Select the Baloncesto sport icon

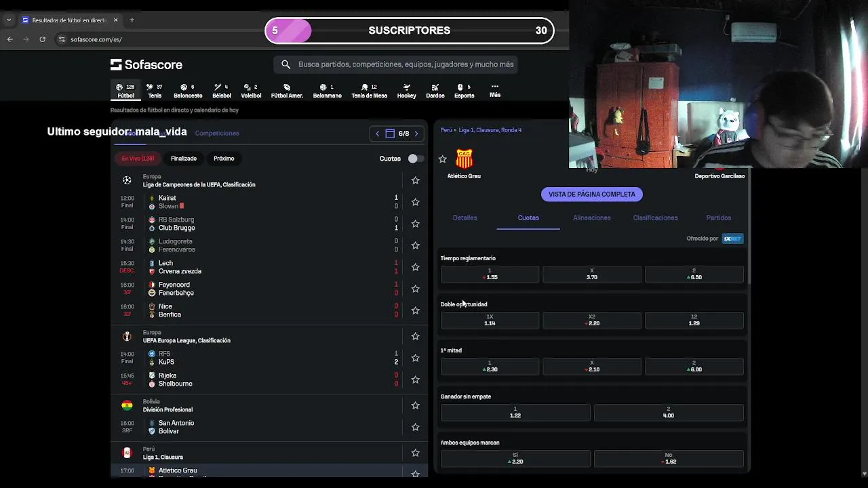pyautogui.click(x=188, y=91)
